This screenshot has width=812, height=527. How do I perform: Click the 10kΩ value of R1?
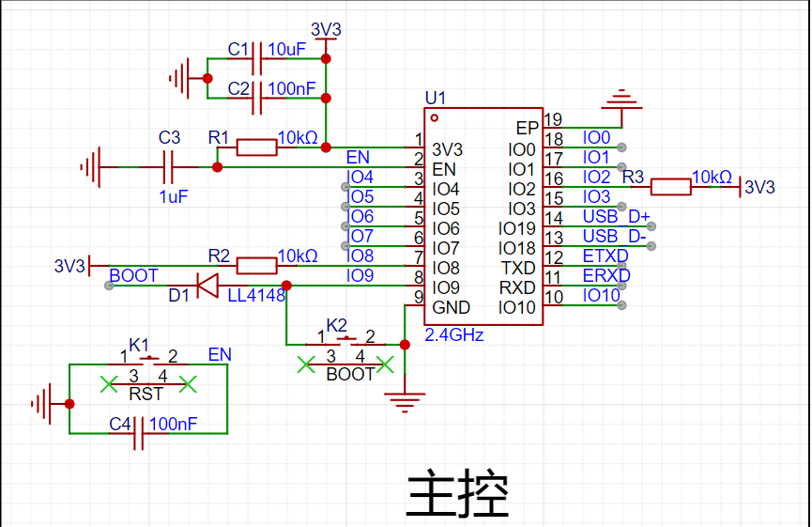298,137
